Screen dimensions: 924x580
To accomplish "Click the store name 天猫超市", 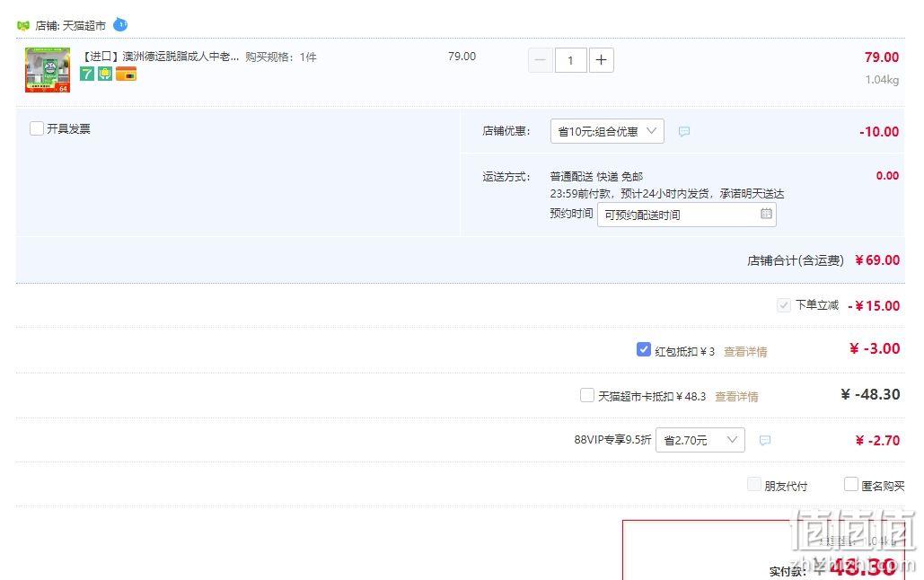I will tap(84, 26).
